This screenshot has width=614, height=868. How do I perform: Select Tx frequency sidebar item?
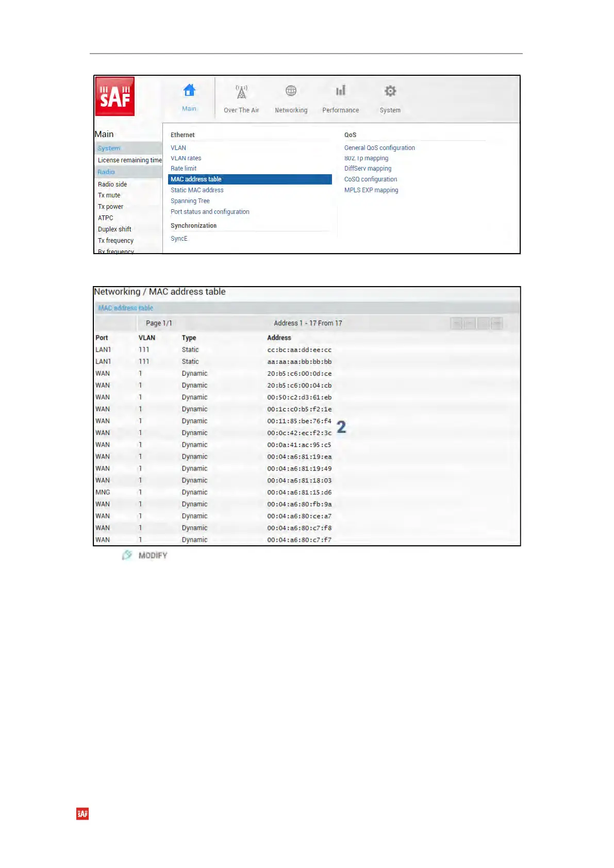[116, 241]
